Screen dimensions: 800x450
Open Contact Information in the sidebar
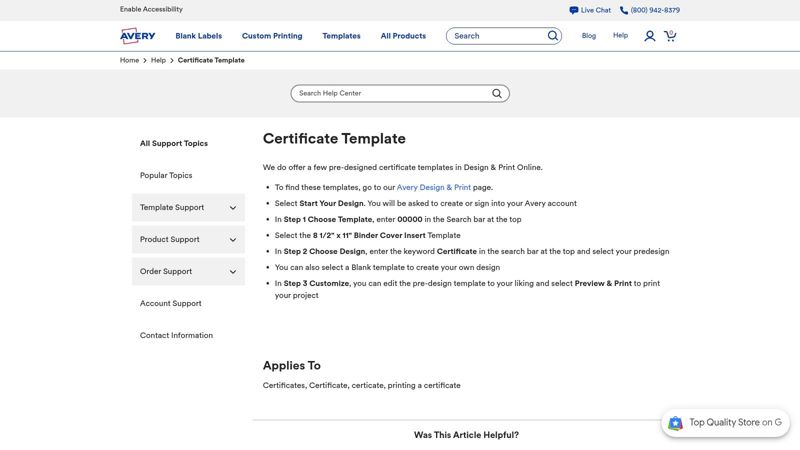coord(176,336)
